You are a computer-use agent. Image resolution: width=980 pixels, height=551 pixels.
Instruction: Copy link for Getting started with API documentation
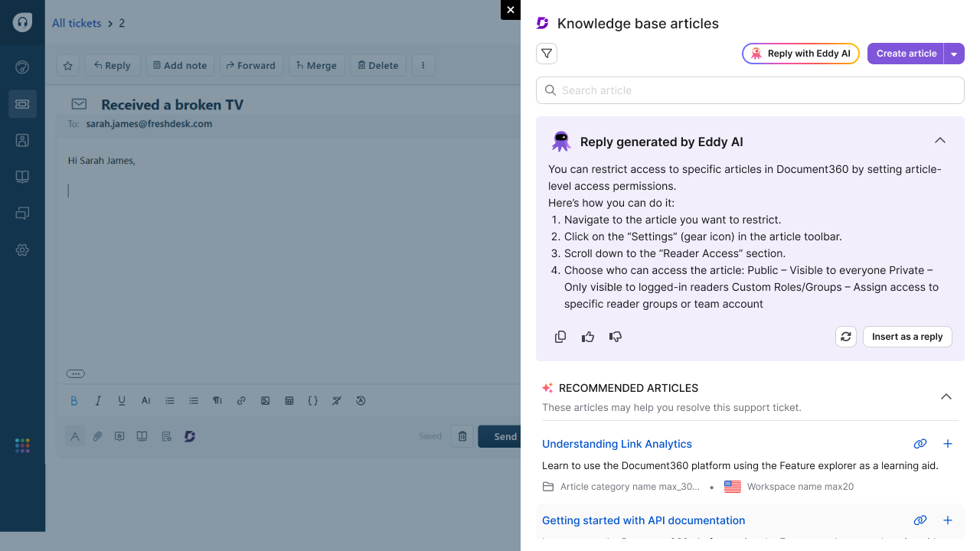(920, 520)
